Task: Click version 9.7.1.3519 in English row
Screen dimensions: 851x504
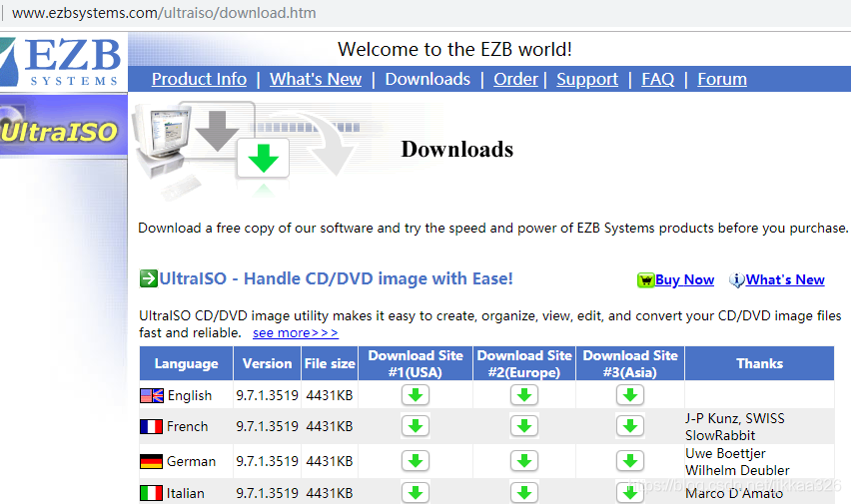Action: point(267,395)
